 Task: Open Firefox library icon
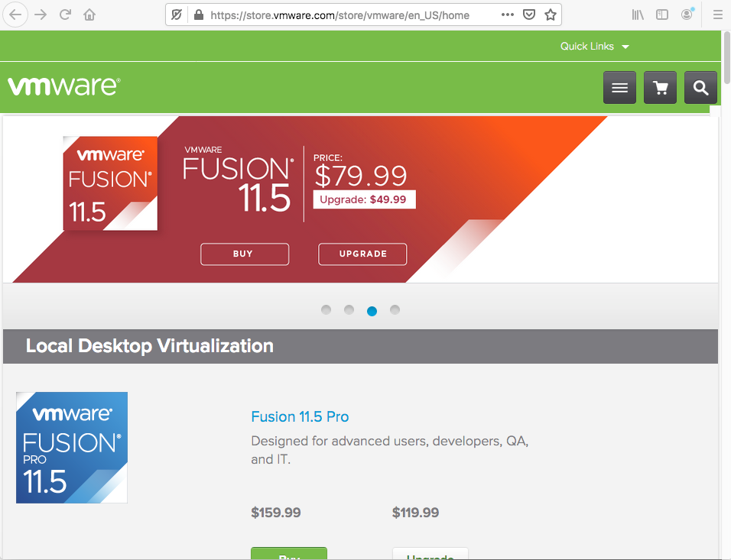tap(638, 15)
